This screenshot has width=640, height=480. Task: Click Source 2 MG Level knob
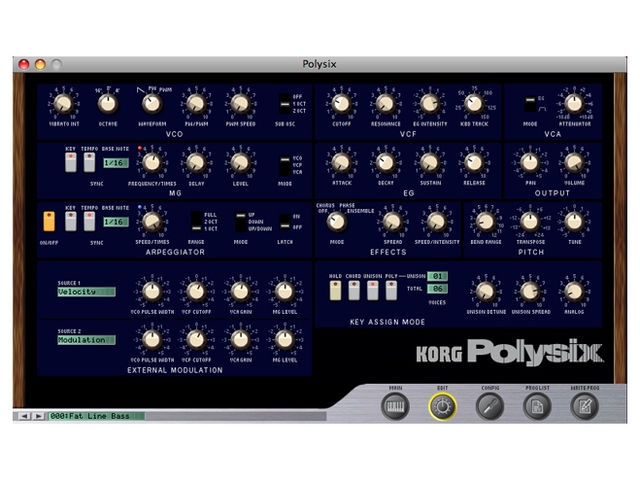pyautogui.click(x=284, y=340)
